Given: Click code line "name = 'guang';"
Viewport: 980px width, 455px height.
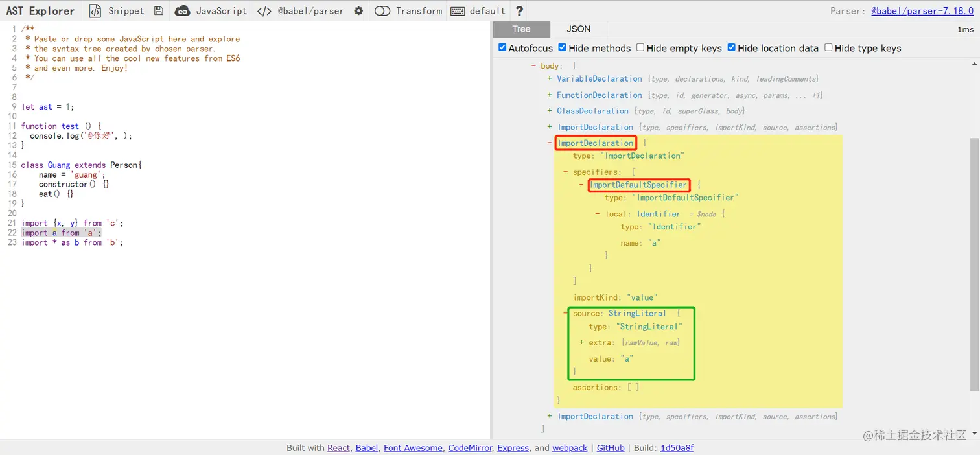Looking at the screenshot, I should point(71,175).
